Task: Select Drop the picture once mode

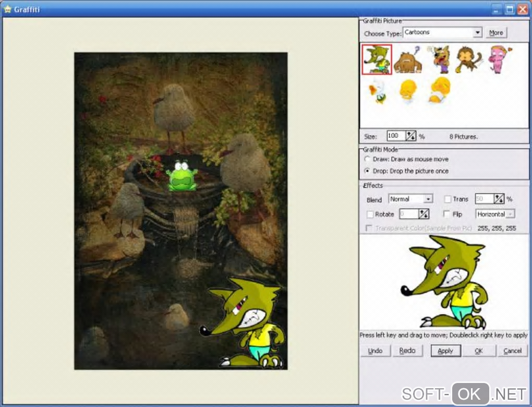Action: (367, 171)
